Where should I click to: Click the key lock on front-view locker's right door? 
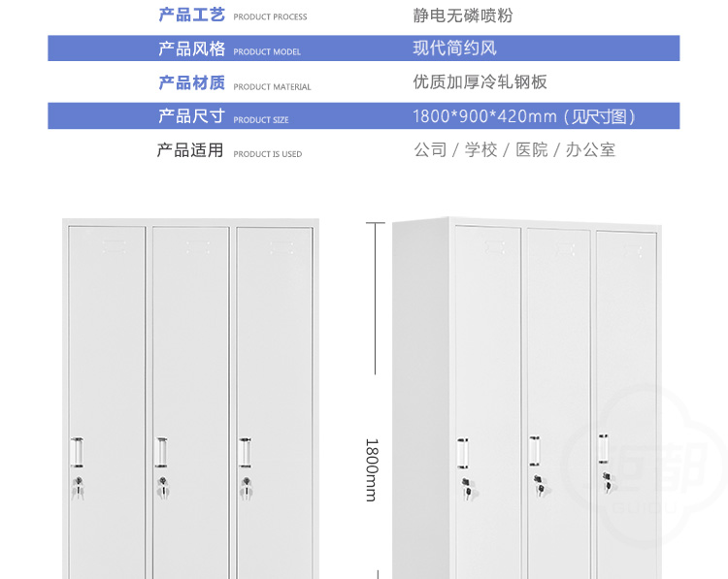pyautogui.click(x=247, y=489)
